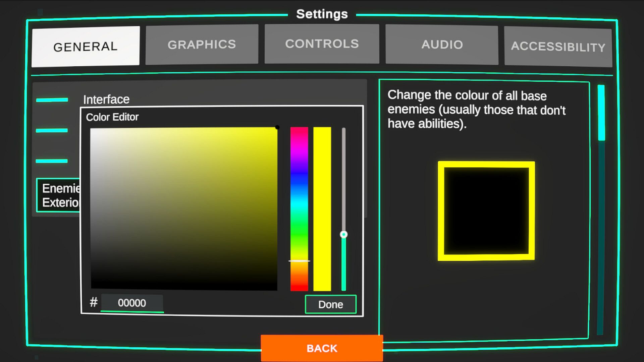The height and width of the screenshot is (362, 644).
Task: Click the cyan line beside Interface
Action: pyautogui.click(x=52, y=100)
